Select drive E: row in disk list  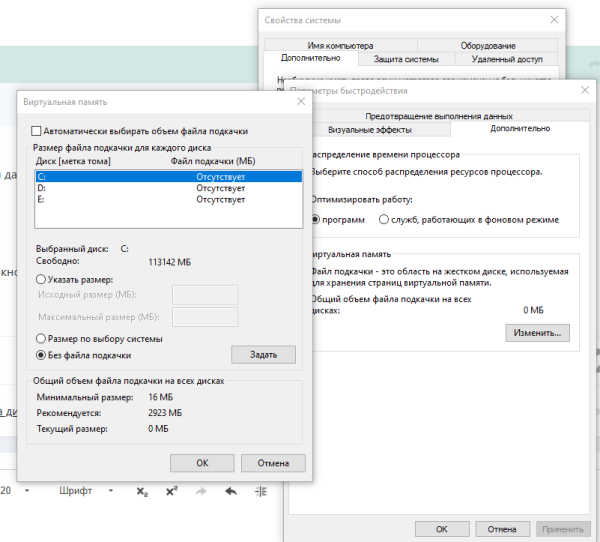[168, 199]
